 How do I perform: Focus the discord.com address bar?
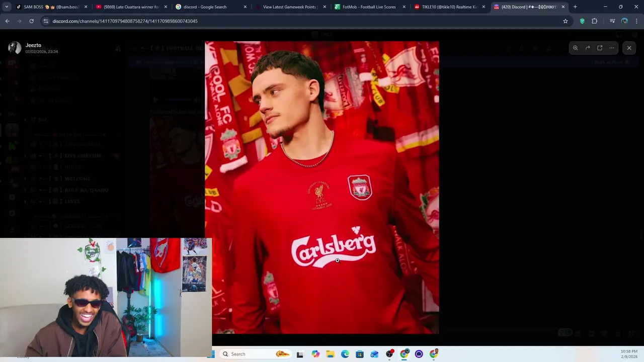point(302,21)
